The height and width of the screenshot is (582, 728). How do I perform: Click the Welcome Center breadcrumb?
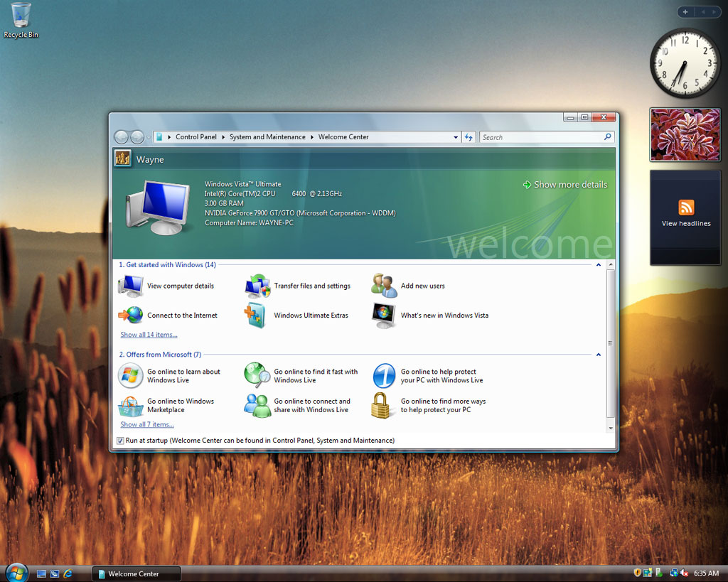[343, 137]
